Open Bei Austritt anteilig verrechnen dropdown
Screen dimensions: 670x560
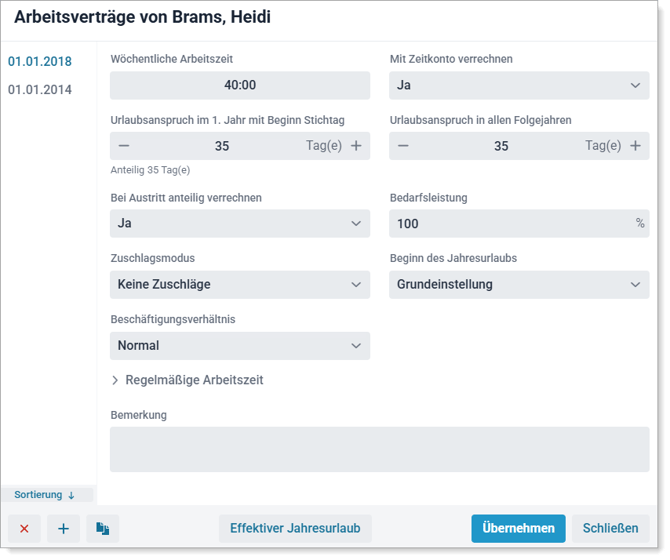click(x=239, y=224)
